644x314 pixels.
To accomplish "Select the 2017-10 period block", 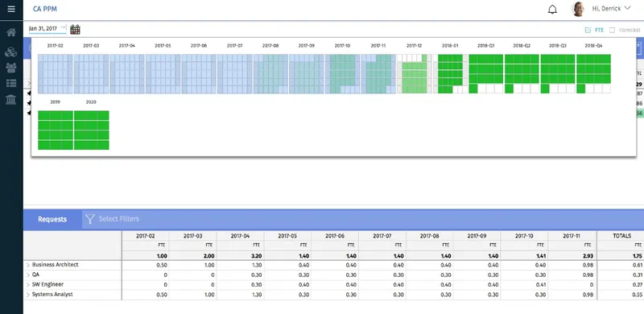I will click(342, 73).
